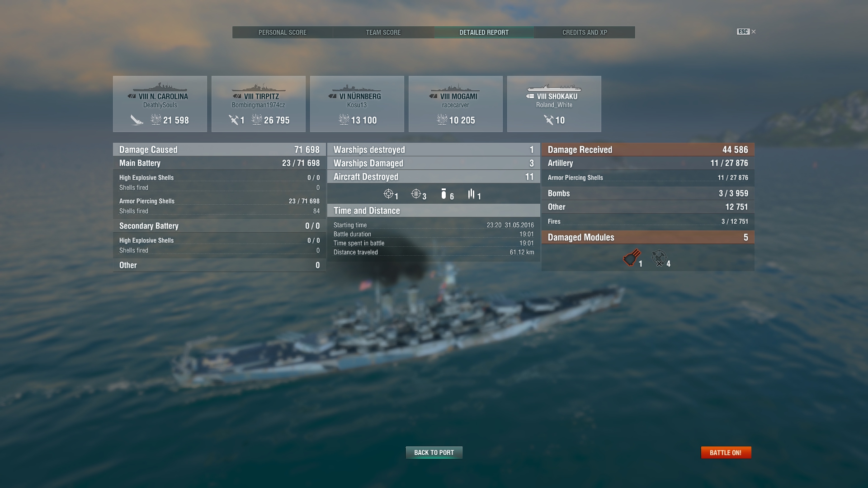Click the plane icon on Shokaku card
Image resolution: width=868 pixels, height=488 pixels.
548,120
